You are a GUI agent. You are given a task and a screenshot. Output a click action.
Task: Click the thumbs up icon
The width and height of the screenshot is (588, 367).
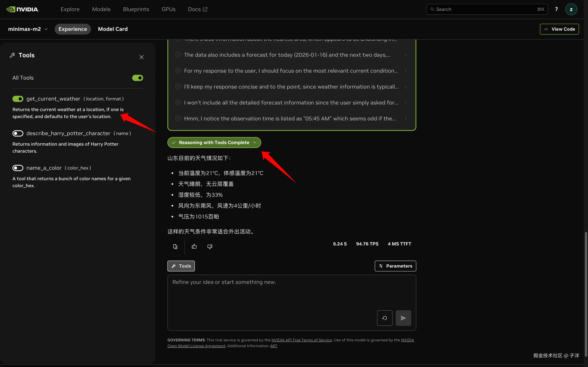pos(194,247)
